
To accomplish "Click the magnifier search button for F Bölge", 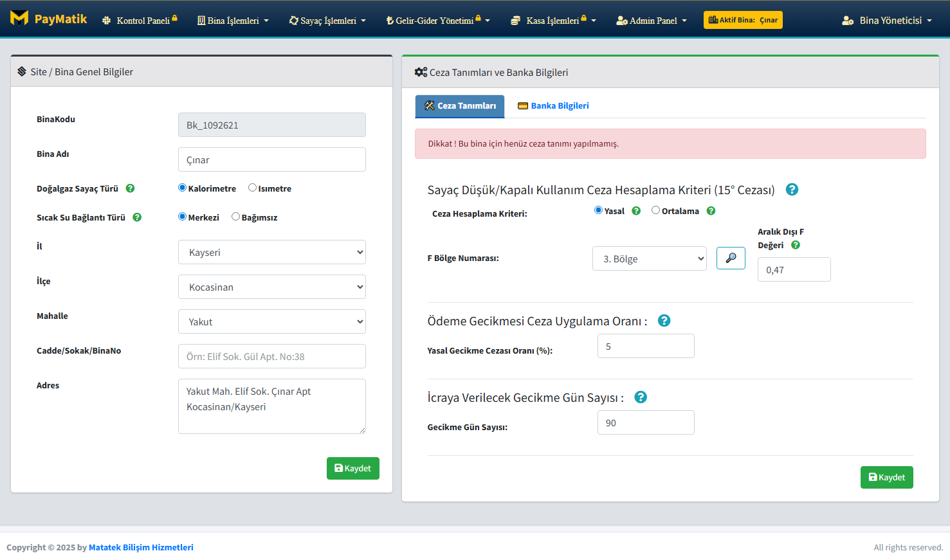I will 731,258.
